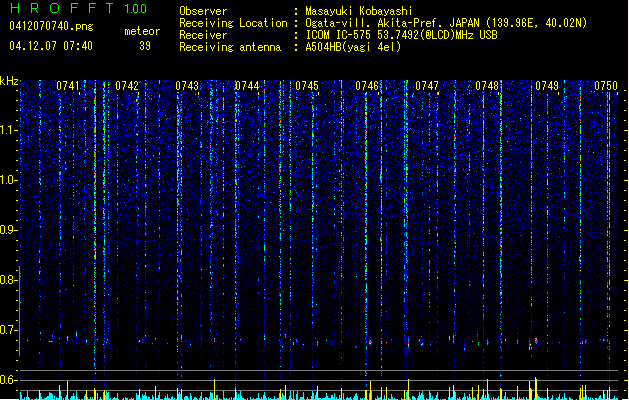Click the 0747 time marker
This screenshot has width=629, height=400.
(427, 86)
